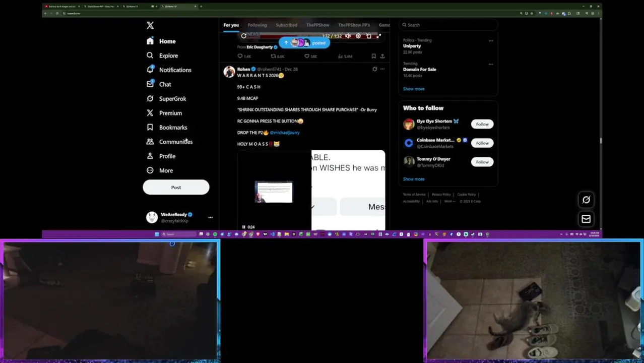644x363 pixels.
Task: Open Rohen's profile avatar
Action: tap(229, 71)
